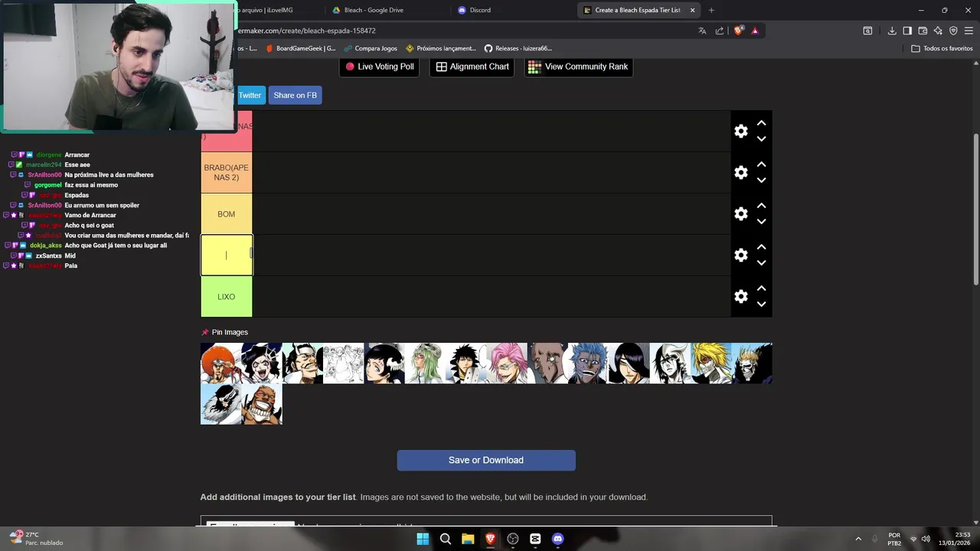Open settings gear for the LIXO tier
This screenshot has width=980, height=551.
click(740, 296)
